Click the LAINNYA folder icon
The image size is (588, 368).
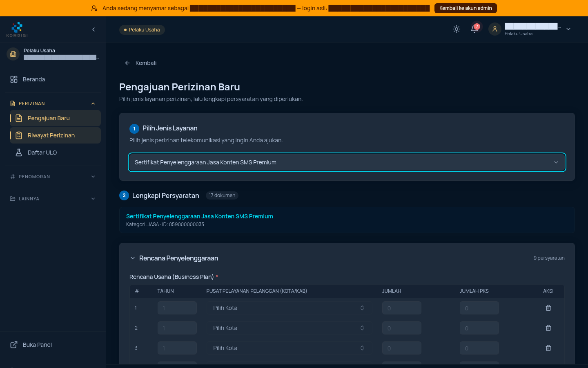(13, 199)
